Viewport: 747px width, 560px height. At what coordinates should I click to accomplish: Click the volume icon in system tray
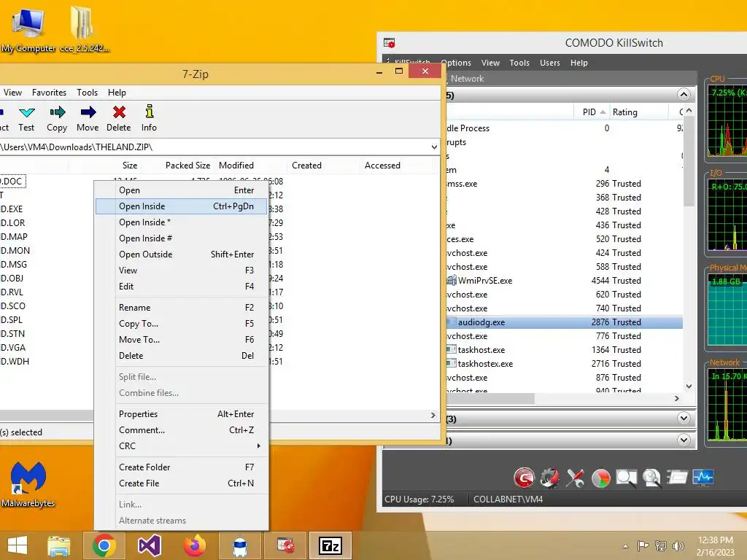[x=678, y=546]
